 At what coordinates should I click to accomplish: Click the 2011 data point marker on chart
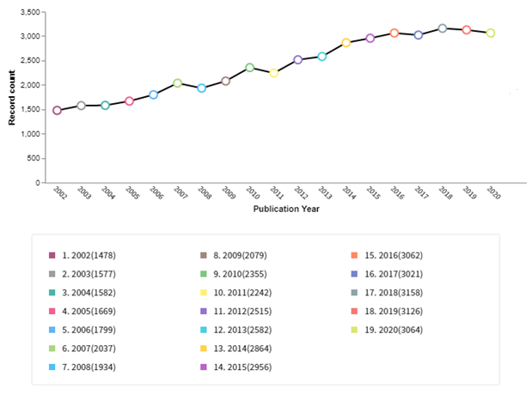click(273, 73)
